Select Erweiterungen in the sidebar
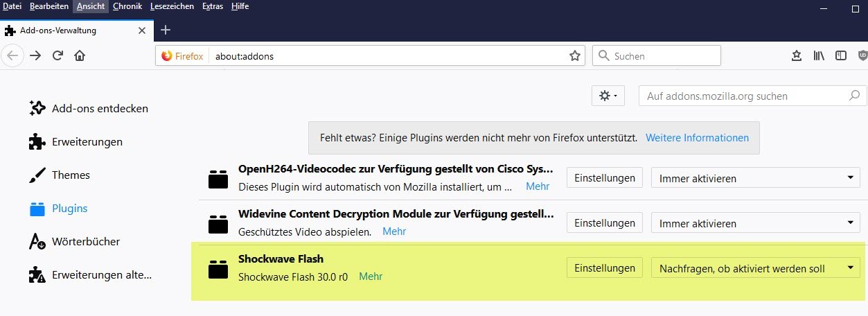Screen dimensions: 868x316 [87, 142]
